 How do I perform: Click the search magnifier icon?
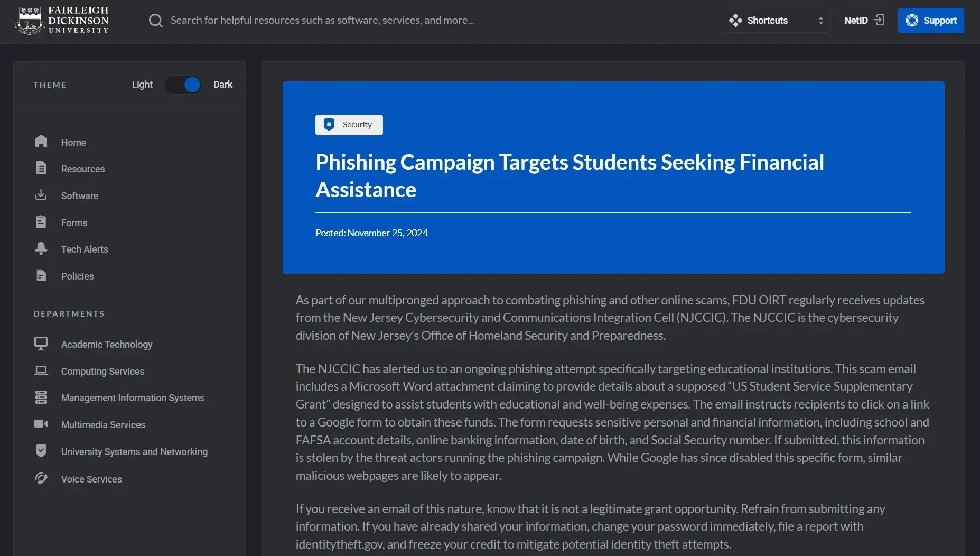156,21
